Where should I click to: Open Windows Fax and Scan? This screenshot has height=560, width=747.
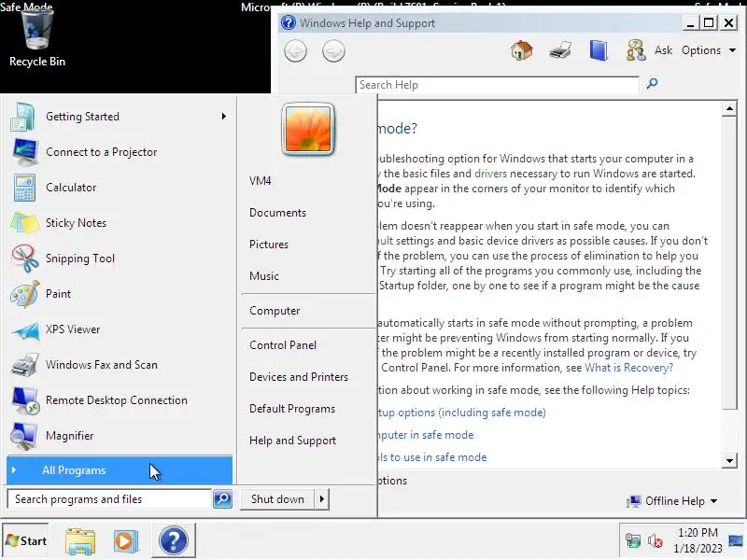120,365
